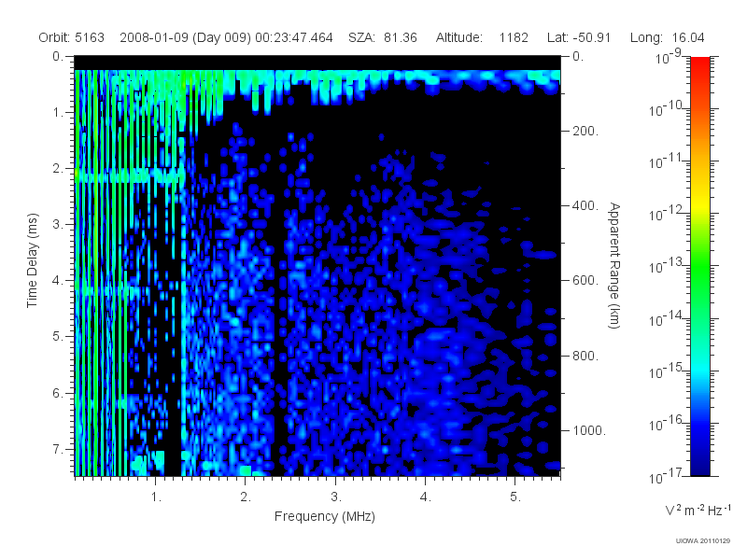The width and height of the screenshot is (747, 560).
Task: Click the Apparent Range (km) axis label
Action: click(x=614, y=265)
